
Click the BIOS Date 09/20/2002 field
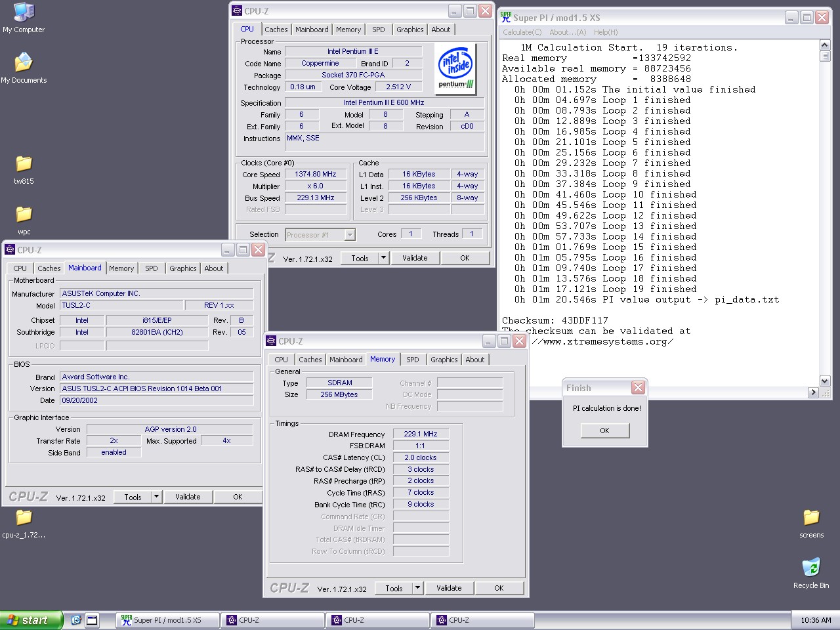tap(157, 400)
